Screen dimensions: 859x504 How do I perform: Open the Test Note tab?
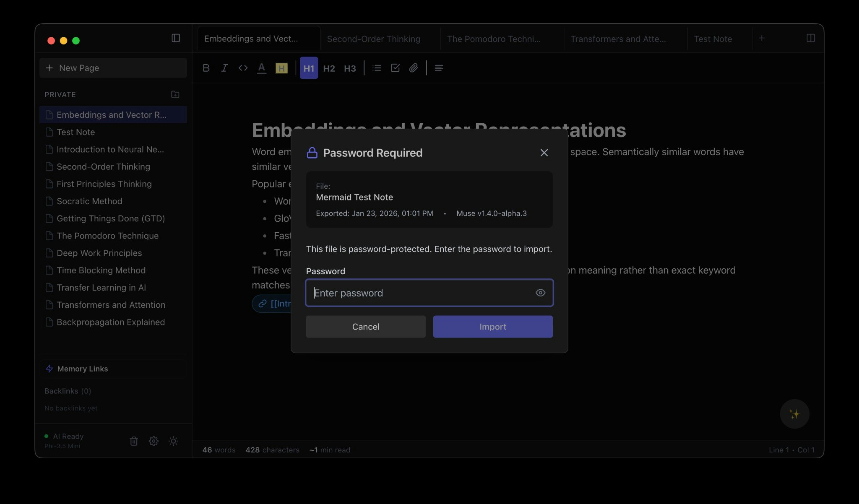713,39
